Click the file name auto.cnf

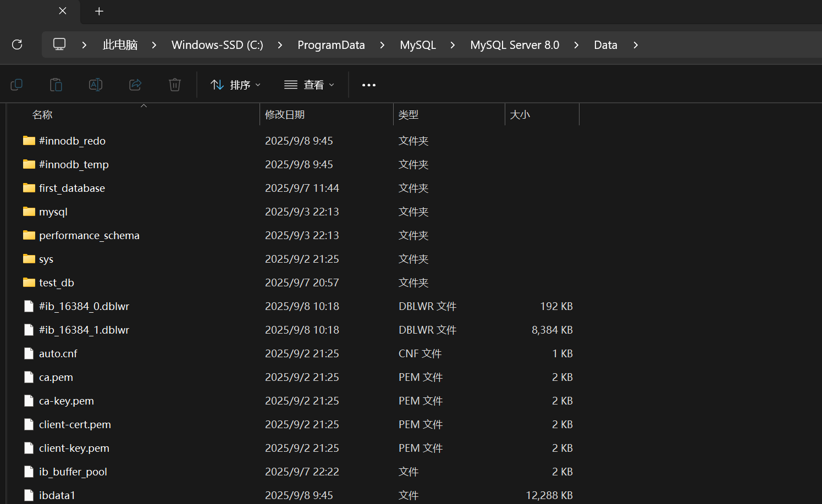[58, 353]
